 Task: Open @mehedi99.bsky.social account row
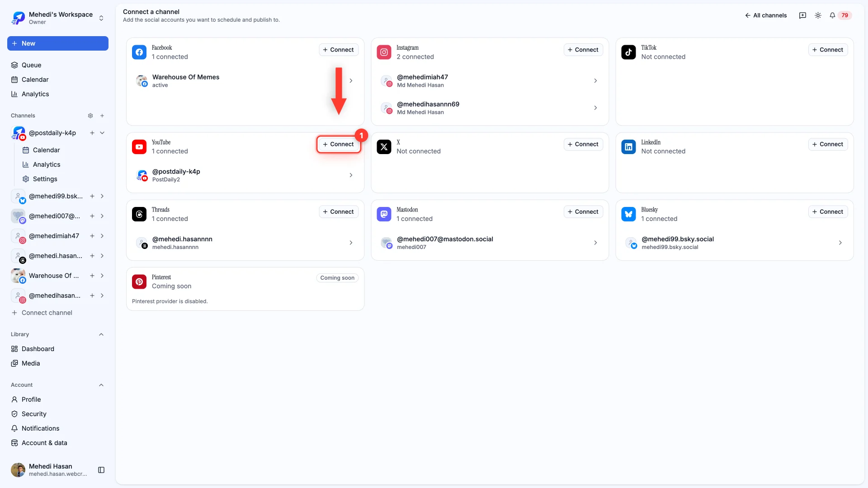[x=734, y=243]
